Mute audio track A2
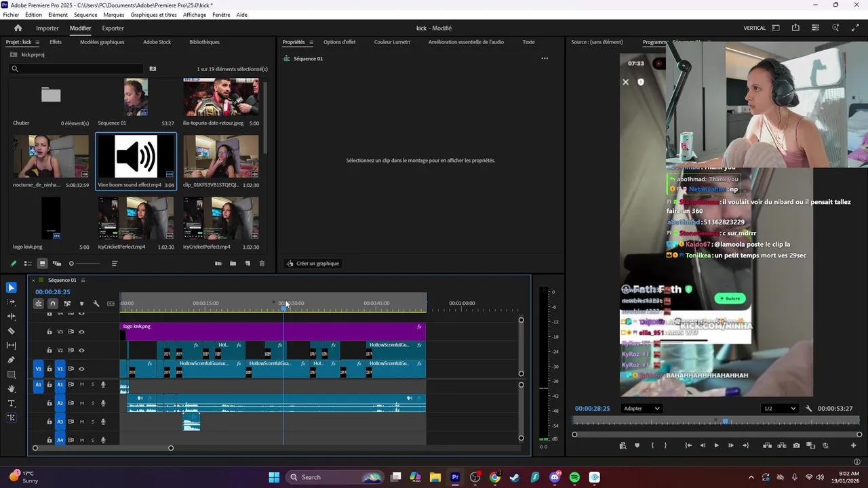 82,403
